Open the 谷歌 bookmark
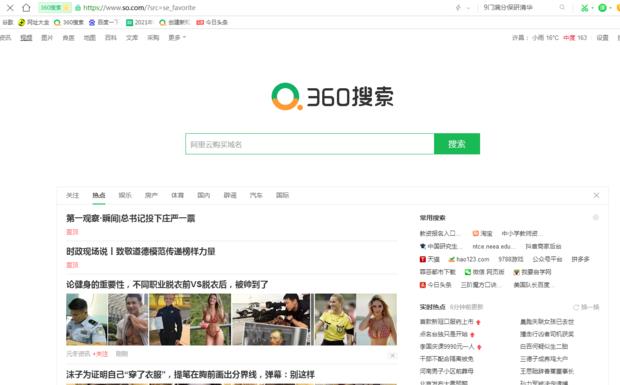The image size is (620, 385). (x=8, y=22)
